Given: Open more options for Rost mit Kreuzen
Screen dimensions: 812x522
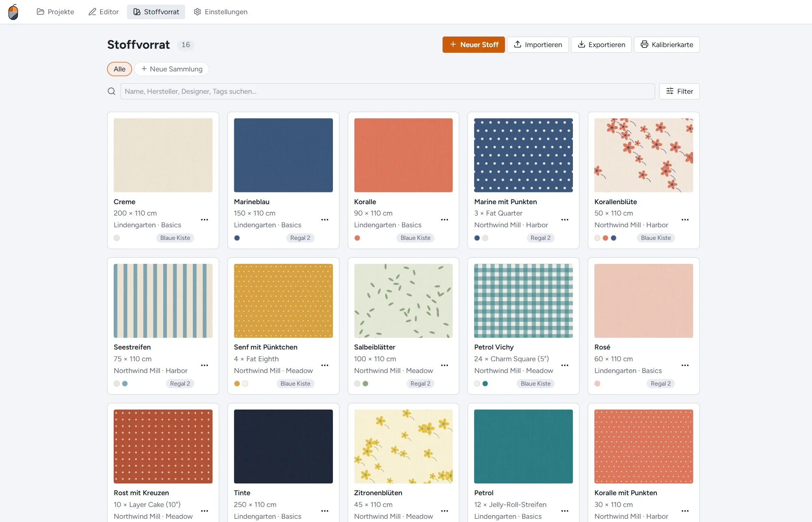Looking at the screenshot, I should tap(205, 511).
